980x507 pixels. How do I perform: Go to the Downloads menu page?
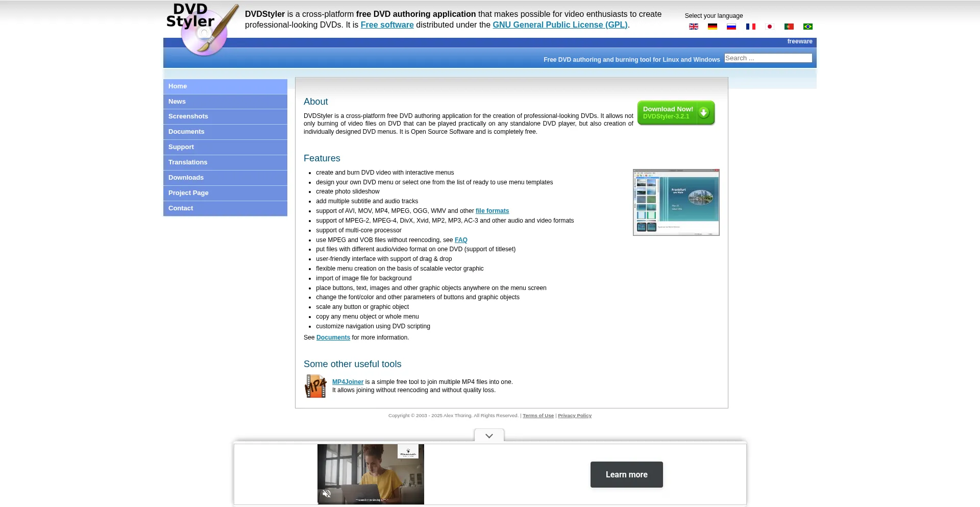pyautogui.click(x=186, y=178)
